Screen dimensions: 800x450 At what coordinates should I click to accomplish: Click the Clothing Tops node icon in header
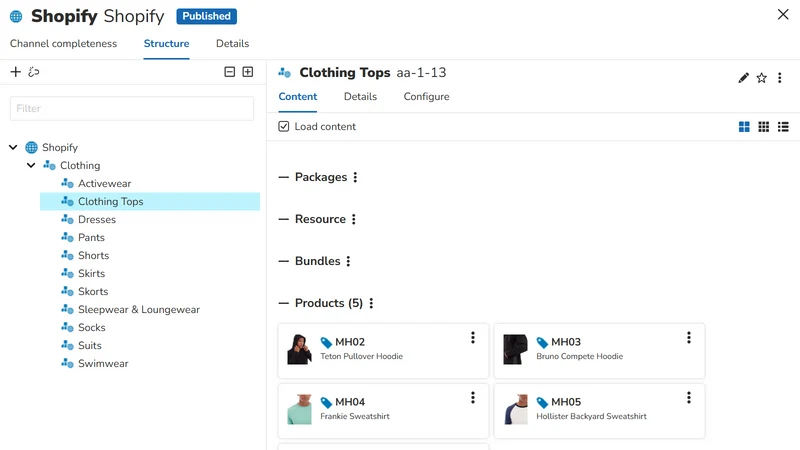click(285, 73)
